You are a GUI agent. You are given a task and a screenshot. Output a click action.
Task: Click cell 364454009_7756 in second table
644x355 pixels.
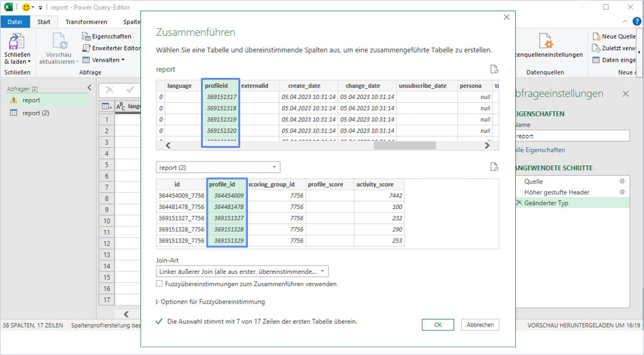click(181, 196)
